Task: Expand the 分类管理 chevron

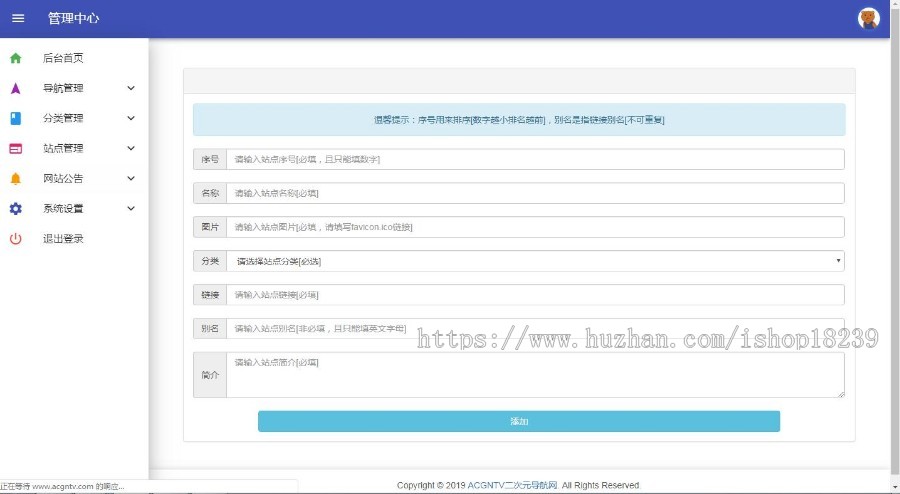Action: tap(131, 118)
